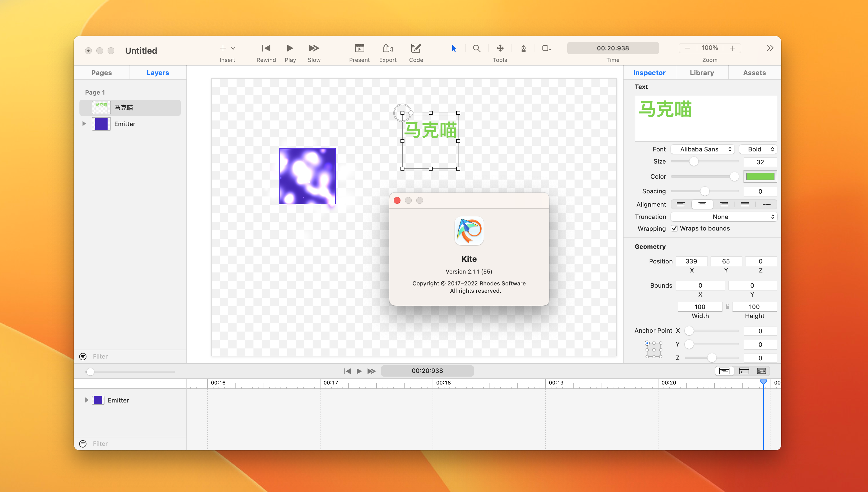
Task: Select the magnifier zoom tool
Action: click(477, 48)
